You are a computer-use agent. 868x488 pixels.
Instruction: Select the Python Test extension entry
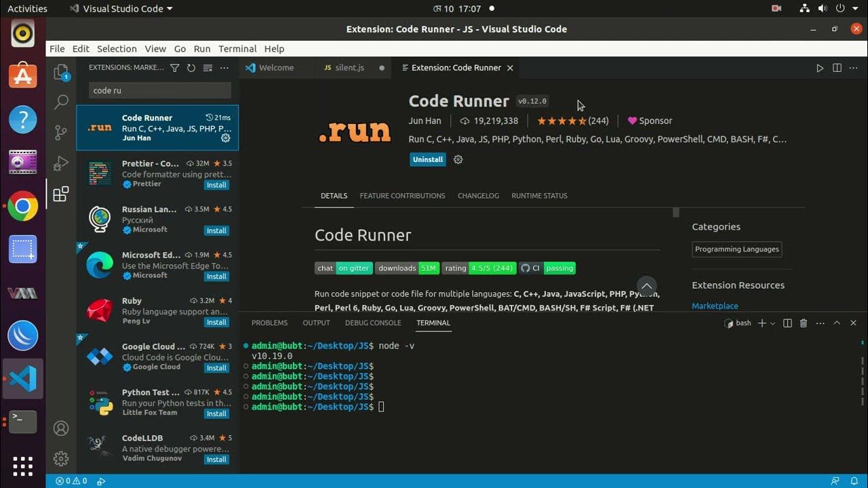click(157, 403)
